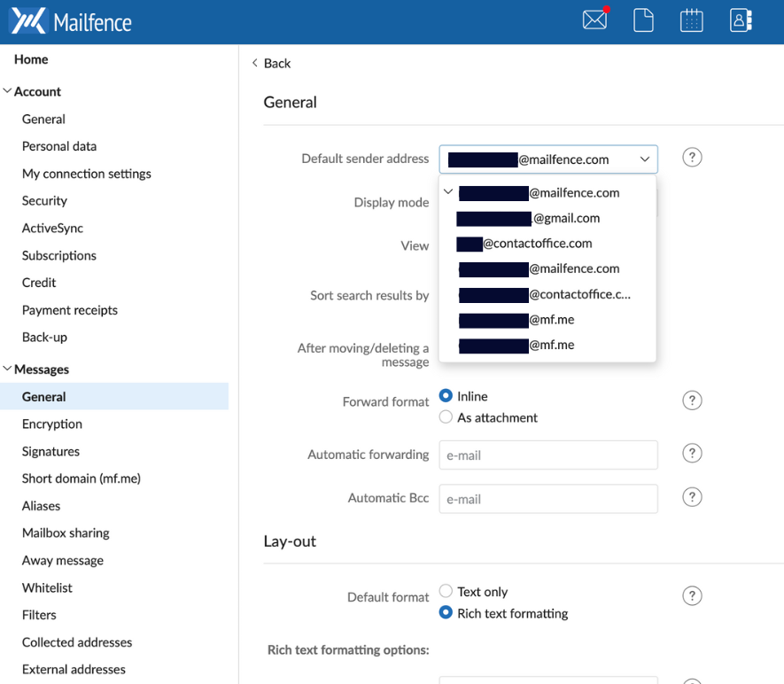
Task: Open Credit page
Action: (x=39, y=283)
